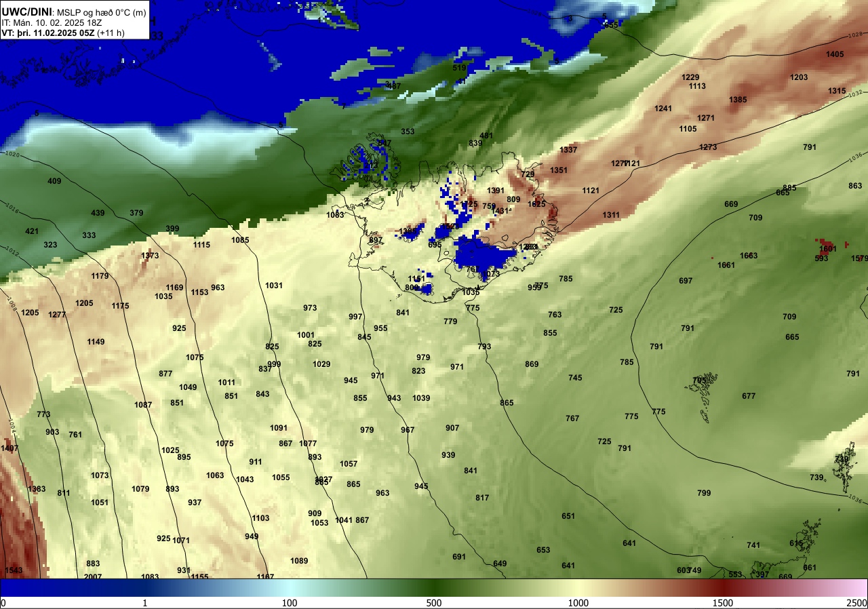Click the map value 939
Screen dimensions: 868x609
[x=448, y=455]
